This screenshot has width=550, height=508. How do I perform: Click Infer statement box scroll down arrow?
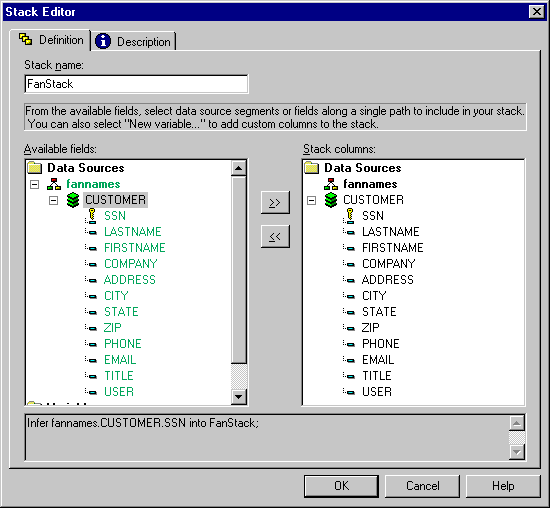[517, 452]
